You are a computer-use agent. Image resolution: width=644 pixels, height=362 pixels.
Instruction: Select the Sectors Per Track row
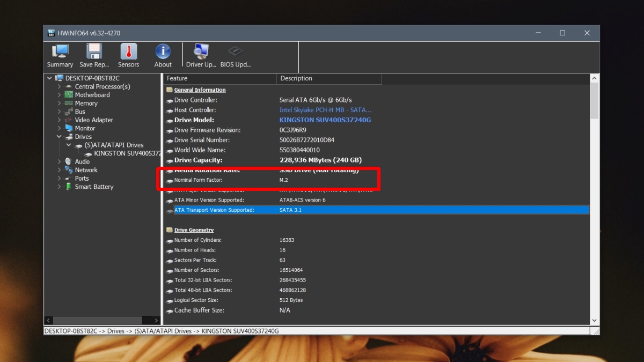(x=377, y=260)
